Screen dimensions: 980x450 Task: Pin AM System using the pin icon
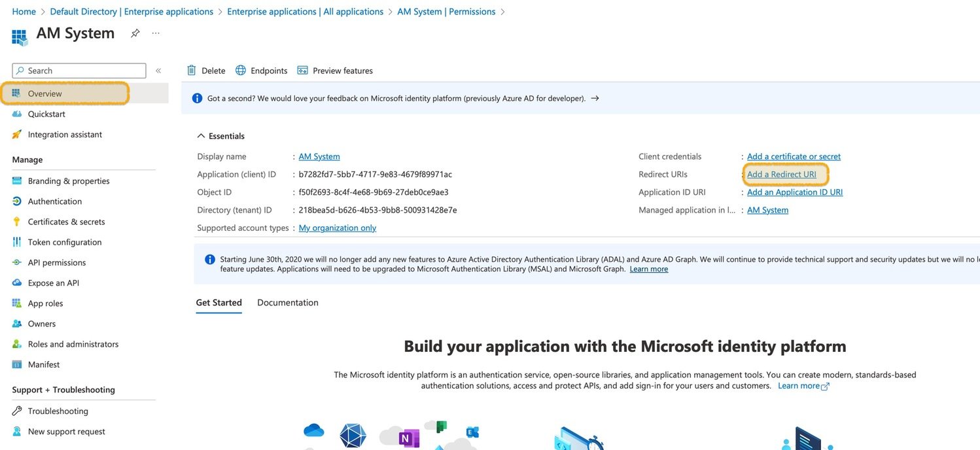pyautogui.click(x=135, y=33)
